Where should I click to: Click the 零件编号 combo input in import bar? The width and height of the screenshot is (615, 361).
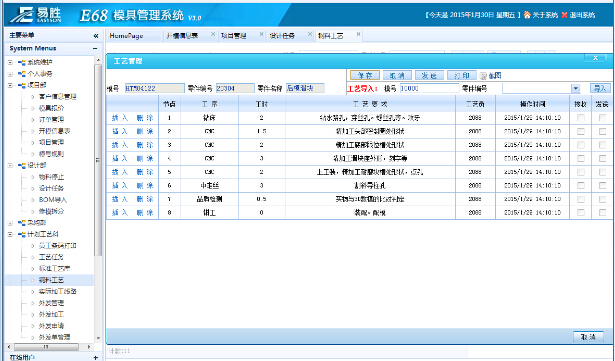537,88
